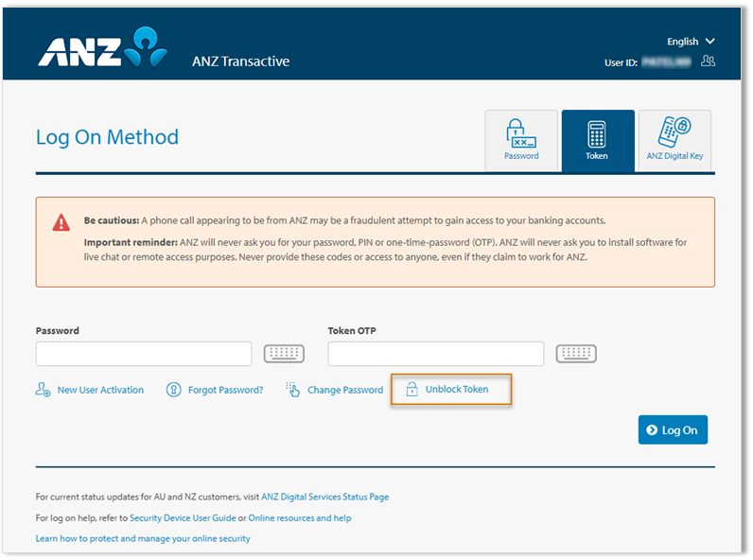This screenshot has height=560, width=753.
Task: Open ANZ Digital Services Status Page link
Action: (x=324, y=497)
